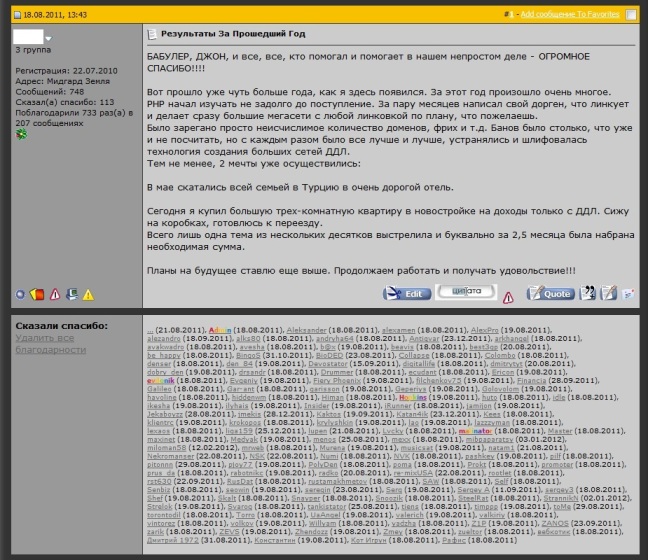Tick the post selection checkbox in yellow header

(631, 14)
